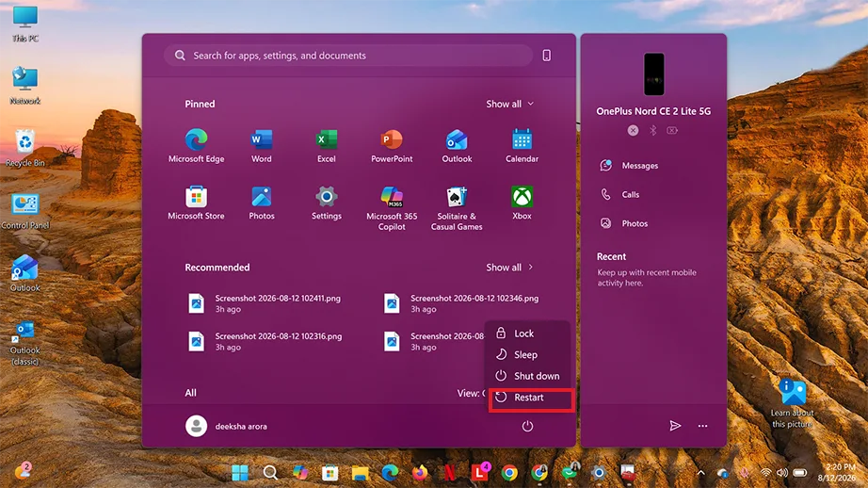Open Netflix from the taskbar
This screenshot has width=868, height=488.
[449, 473]
